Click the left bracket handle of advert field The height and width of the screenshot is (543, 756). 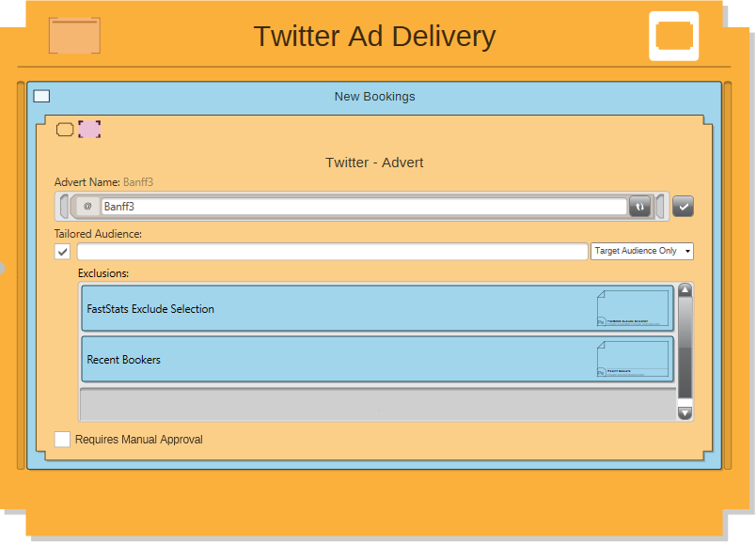point(64,207)
